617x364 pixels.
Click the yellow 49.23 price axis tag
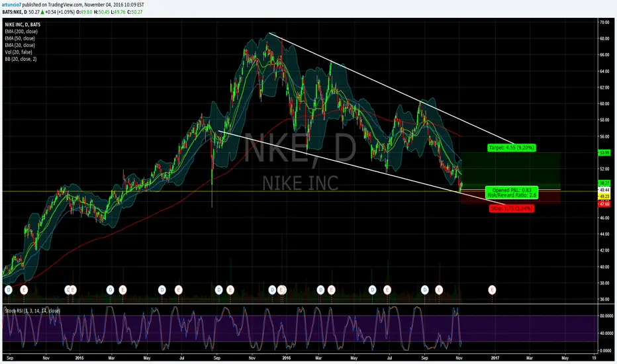click(604, 197)
